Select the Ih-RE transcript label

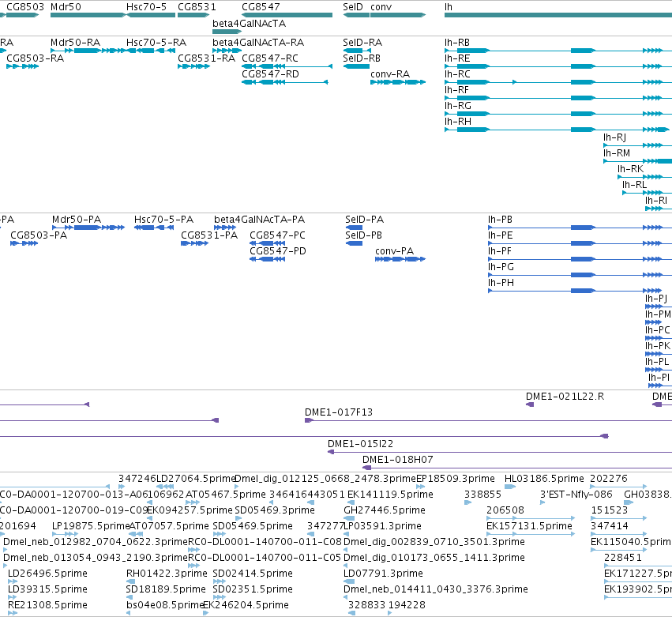(x=457, y=58)
